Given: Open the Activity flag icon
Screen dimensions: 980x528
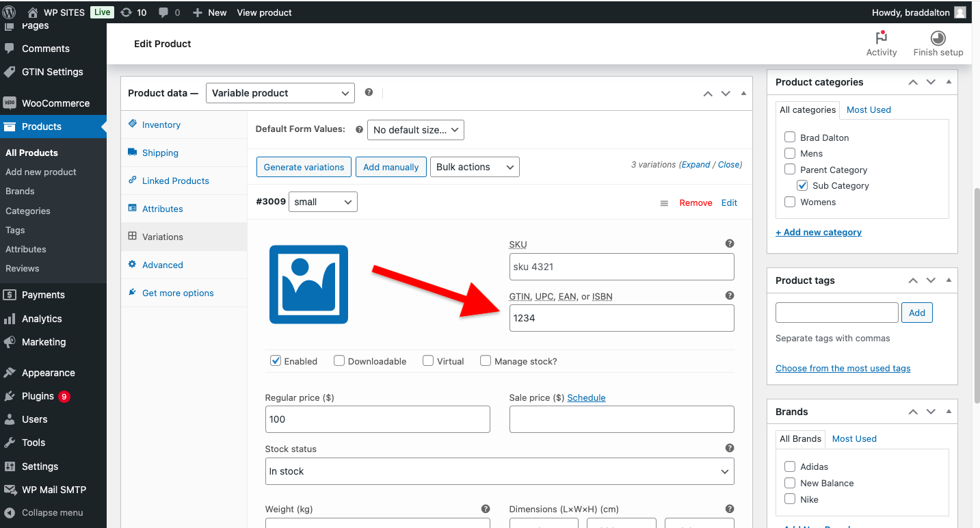Looking at the screenshot, I should (881, 38).
